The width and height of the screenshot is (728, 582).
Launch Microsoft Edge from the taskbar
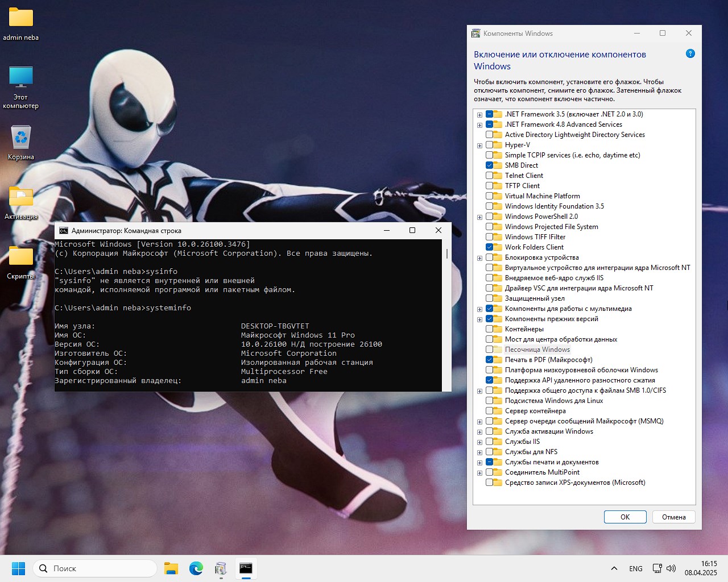[x=196, y=568]
